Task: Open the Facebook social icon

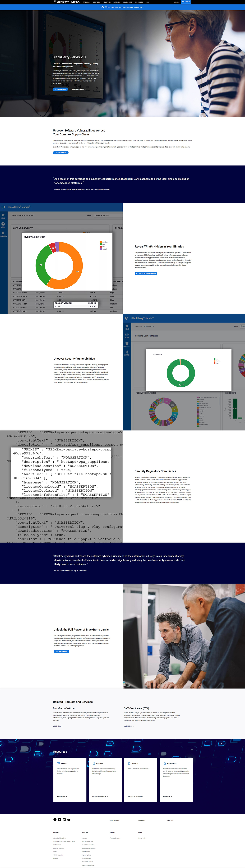Action: click(55, 820)
